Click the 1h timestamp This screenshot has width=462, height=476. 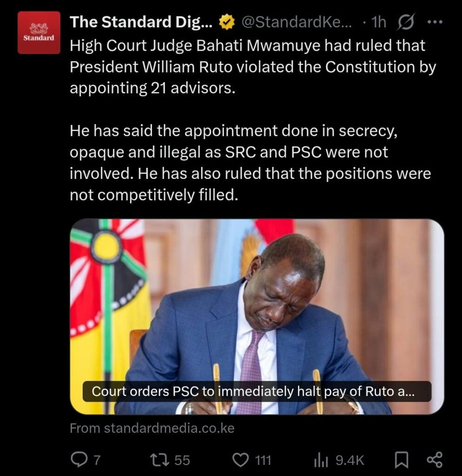click(x=379, y=22)
